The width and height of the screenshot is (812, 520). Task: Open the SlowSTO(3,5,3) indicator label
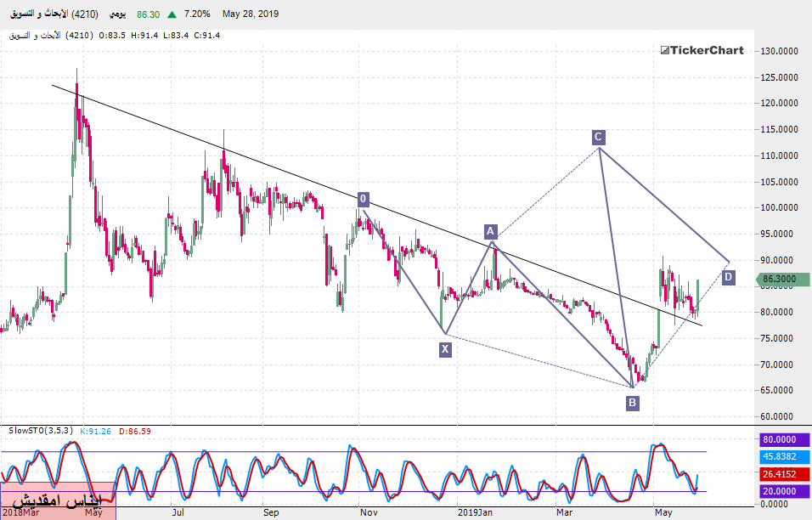coord(40,431)
